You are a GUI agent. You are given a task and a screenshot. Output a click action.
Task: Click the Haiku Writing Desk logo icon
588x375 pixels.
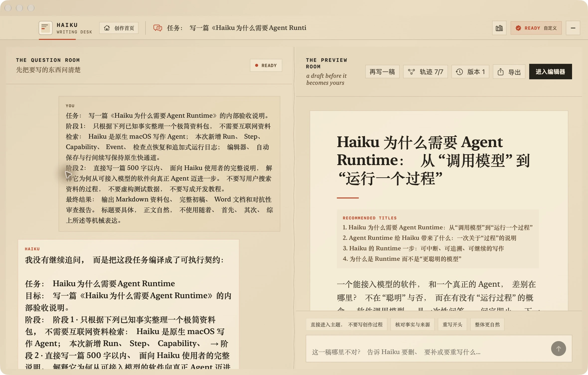[x=45, y=28]
